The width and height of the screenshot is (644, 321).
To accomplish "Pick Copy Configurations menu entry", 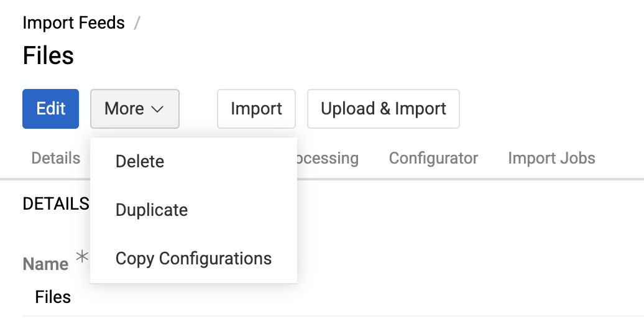I will click(x=193, y=258).
